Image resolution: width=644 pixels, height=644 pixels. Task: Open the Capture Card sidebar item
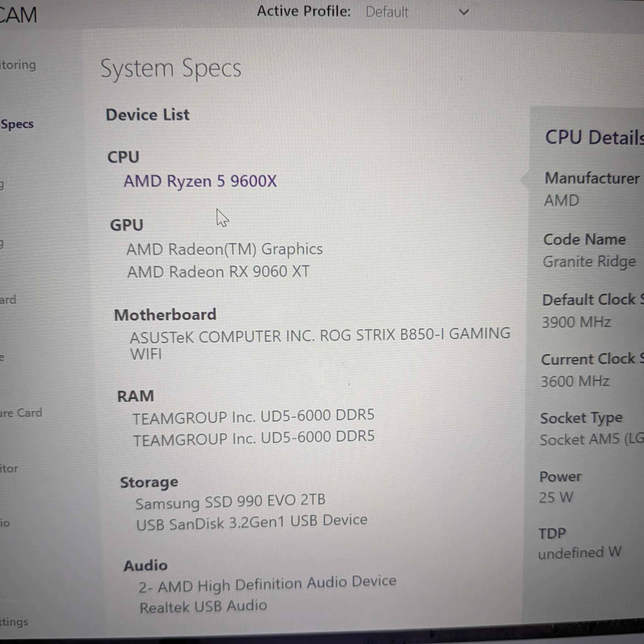21,413
